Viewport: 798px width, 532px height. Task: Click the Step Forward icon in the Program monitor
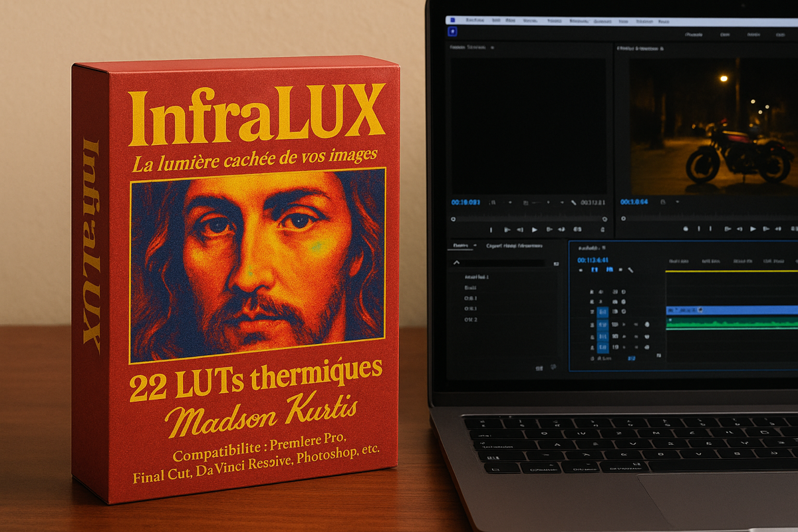[766, 229]
